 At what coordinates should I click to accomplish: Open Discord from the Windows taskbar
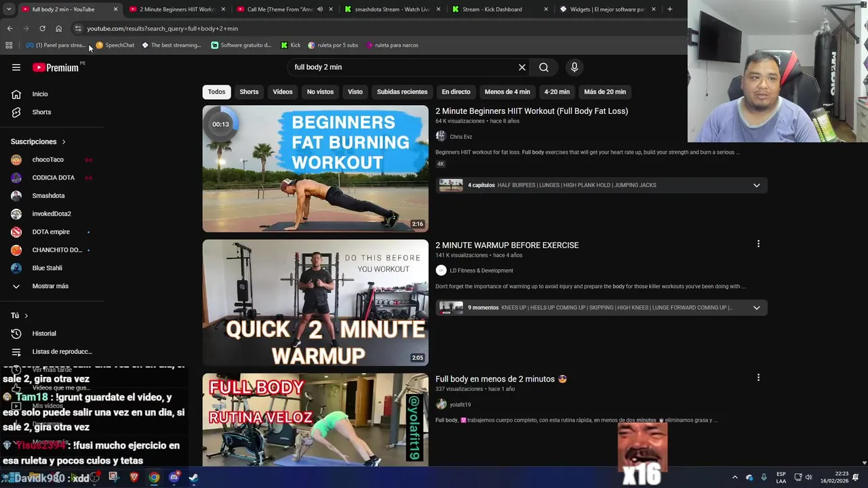point(174,478)
